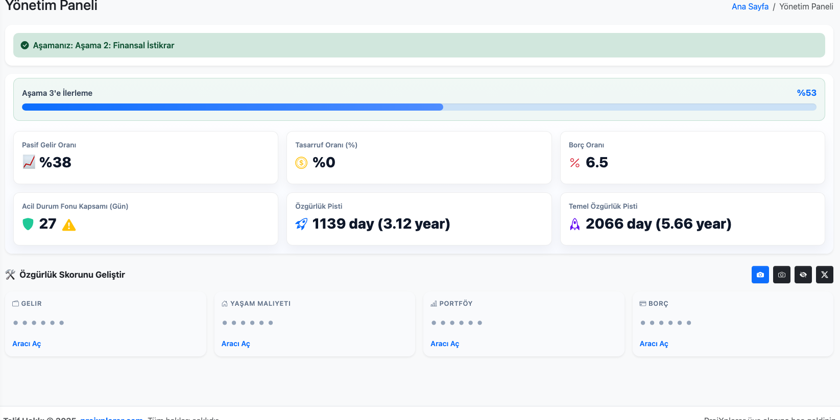Click the yellow warning triangle beside 27
The height and width of the screenshot is (420, 840).
pyautogui.click(x=69, y=224)
